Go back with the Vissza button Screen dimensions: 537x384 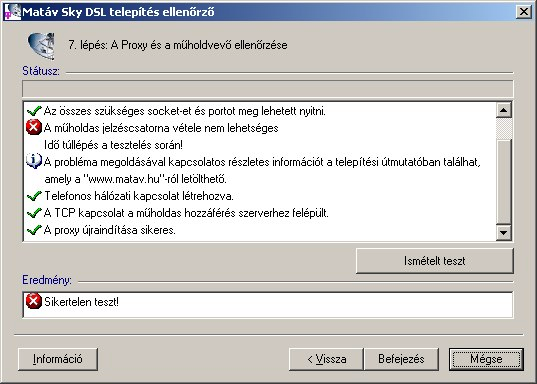[x=326, y=359]
